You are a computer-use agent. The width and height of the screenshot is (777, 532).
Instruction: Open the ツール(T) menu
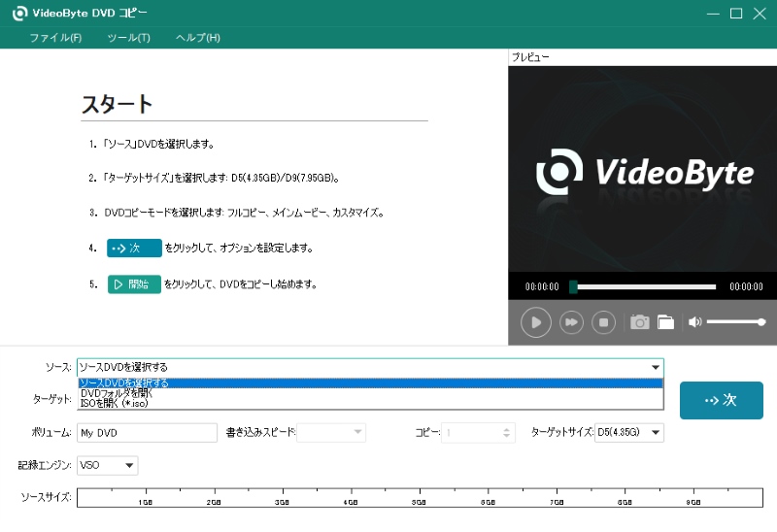pos(129,38)
